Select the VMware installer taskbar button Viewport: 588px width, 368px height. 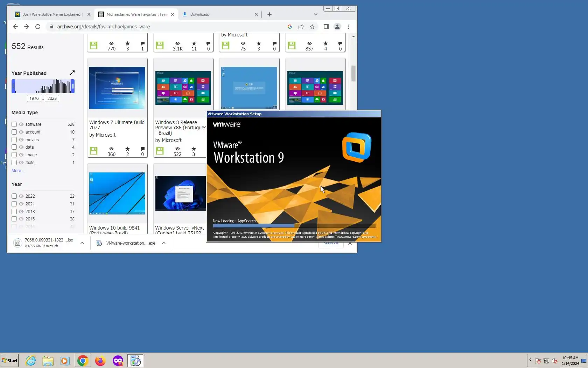(x=135, y=361)
